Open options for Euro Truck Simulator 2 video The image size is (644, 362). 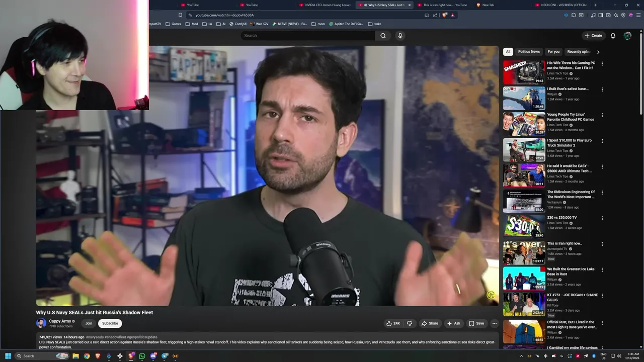click(602, 141)
